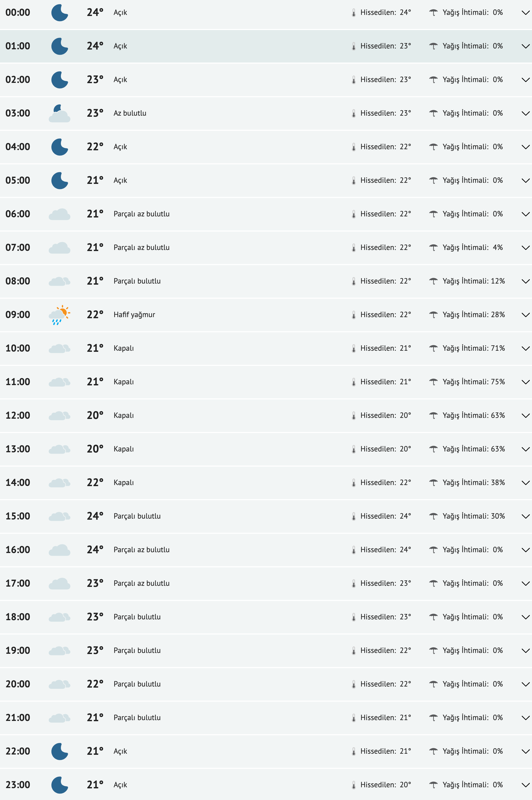Click the 'Parçalı bulutlu' text at 19:00

click(137, 651)
